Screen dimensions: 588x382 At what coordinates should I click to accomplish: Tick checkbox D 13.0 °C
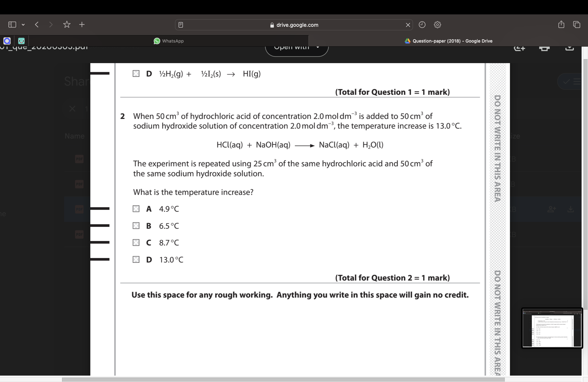tap(136, 259)
